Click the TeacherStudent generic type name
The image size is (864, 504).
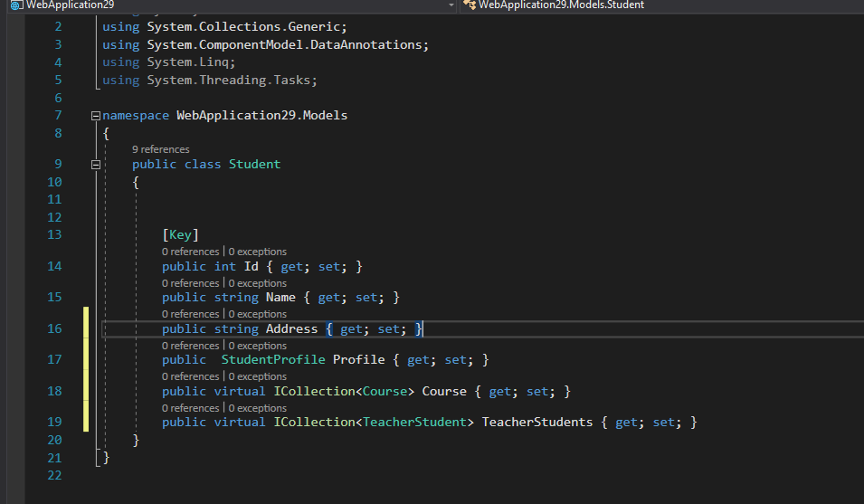[415, 423]
